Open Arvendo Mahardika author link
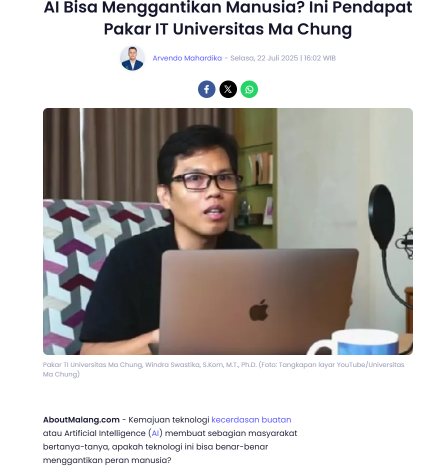Screen dimensions: 426x470 (187, 58)
